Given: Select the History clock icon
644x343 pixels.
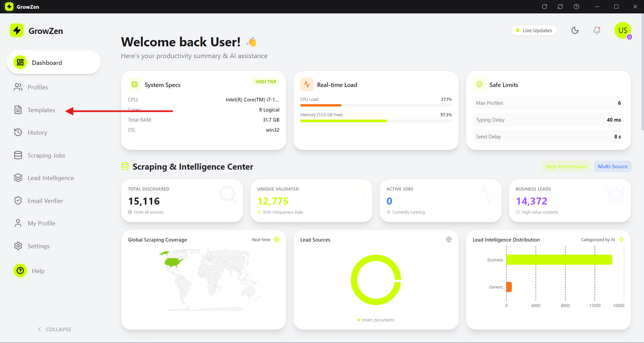Looking at the screenshot, I should pos(18,132).
